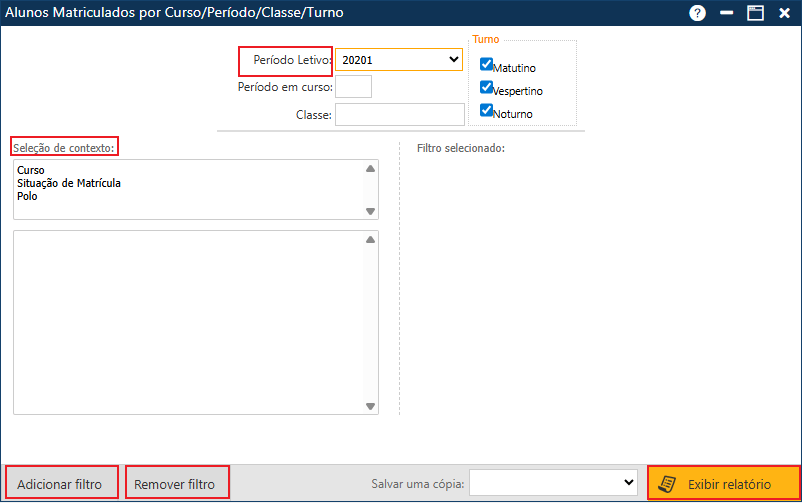This screenshot has height=503, width=802.
Task: Disable the Noturno shift checkbox
Action: click(x=487, y=110)
